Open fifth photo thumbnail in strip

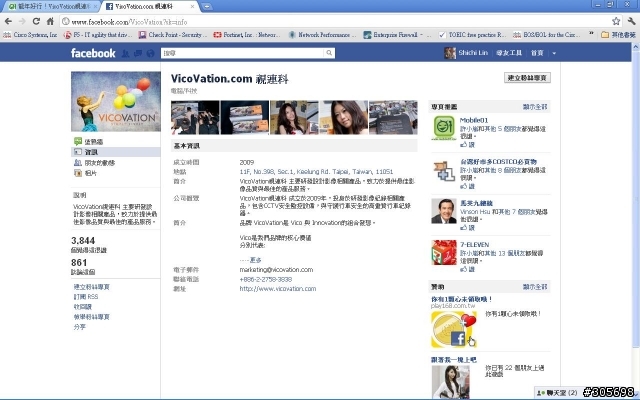(393, 118)
